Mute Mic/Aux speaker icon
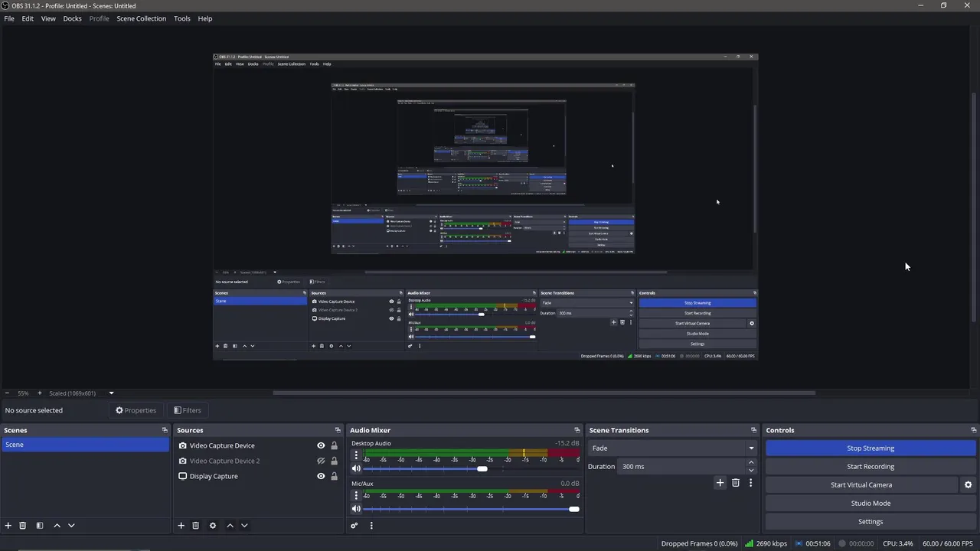980x551 pixels. click(356, 509)
